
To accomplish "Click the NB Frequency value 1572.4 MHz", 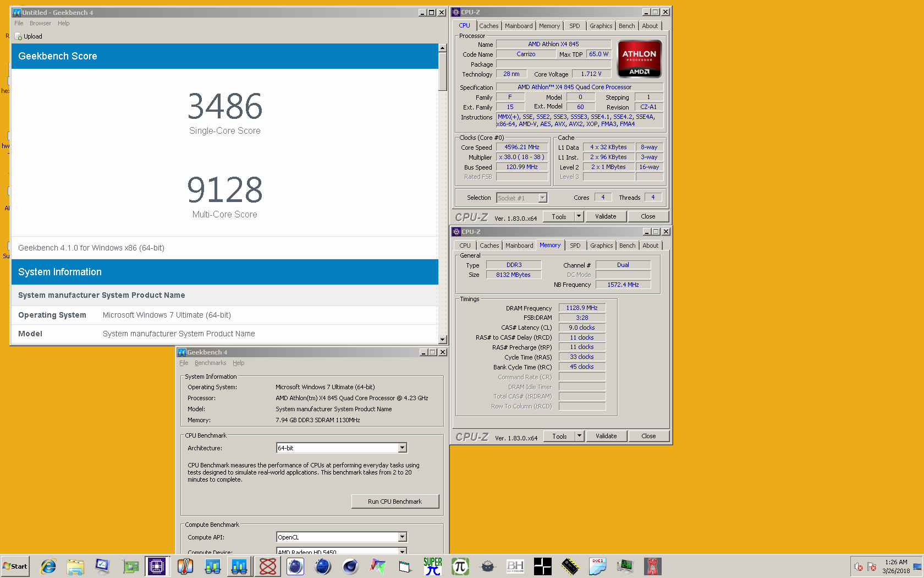I will tap(623, 285).
